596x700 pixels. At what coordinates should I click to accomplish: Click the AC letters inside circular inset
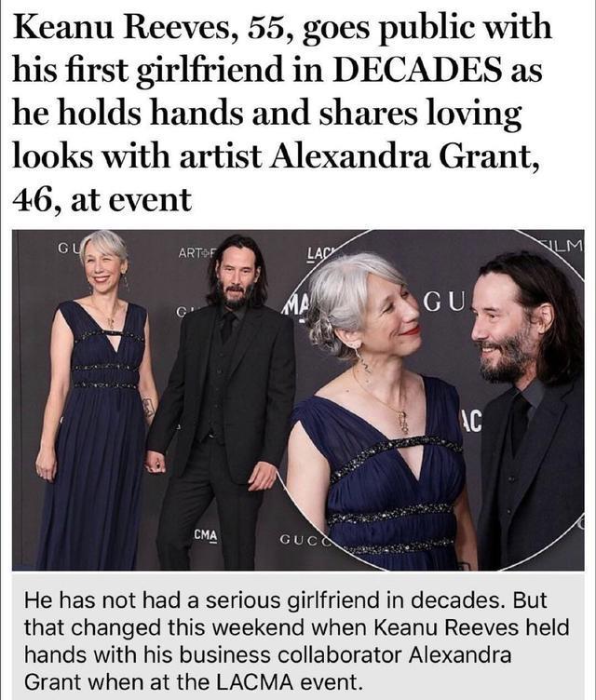coord(471,422)
